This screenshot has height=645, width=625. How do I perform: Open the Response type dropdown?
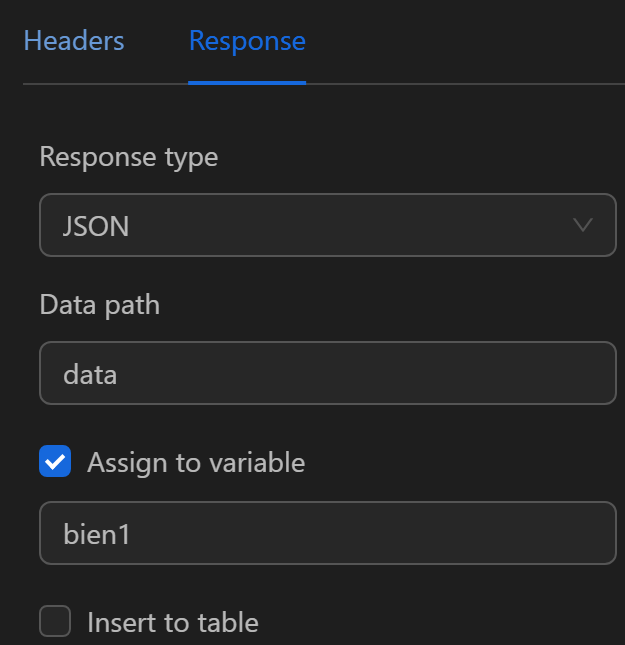coord(327,225)
